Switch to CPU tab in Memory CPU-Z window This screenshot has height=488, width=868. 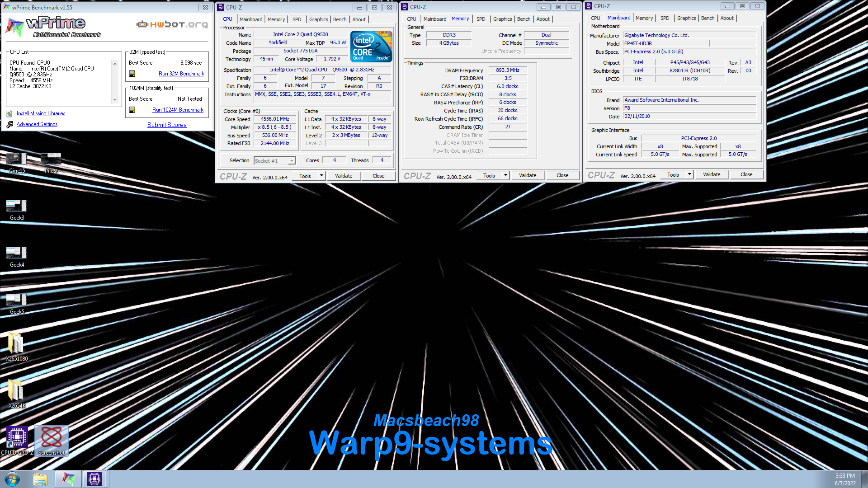point(411,19)
